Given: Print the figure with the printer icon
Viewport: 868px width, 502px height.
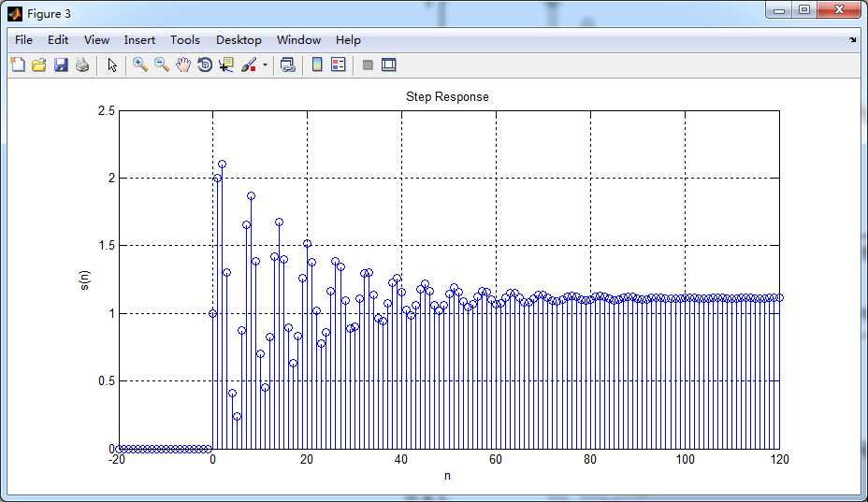Looking at the screenshot, I should [82, 65].
